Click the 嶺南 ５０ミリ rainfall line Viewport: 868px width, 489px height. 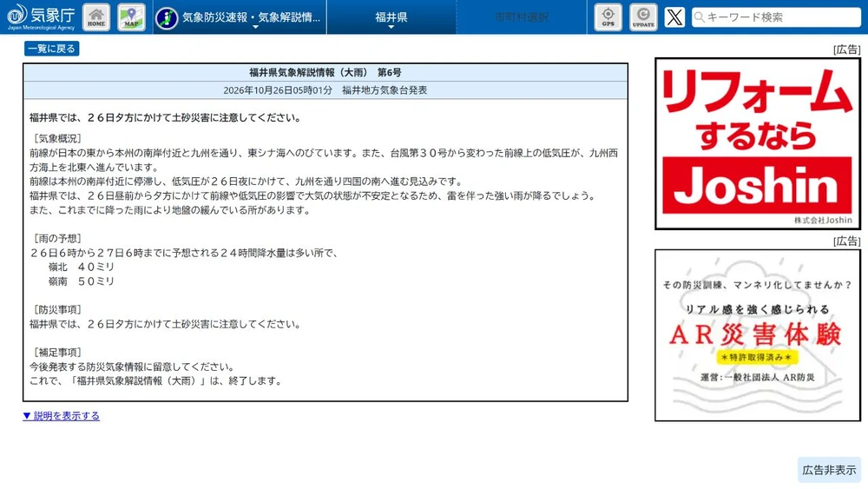(82, 281)
